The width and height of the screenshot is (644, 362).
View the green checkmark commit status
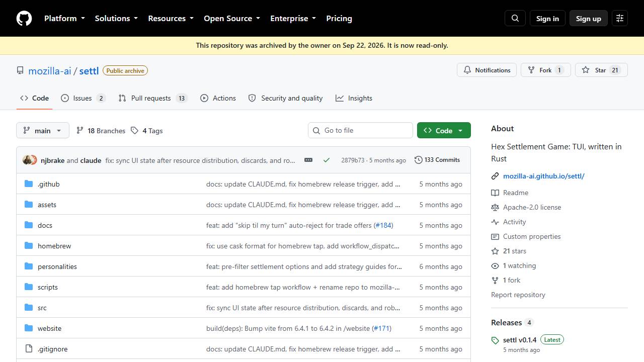[327, 160]
